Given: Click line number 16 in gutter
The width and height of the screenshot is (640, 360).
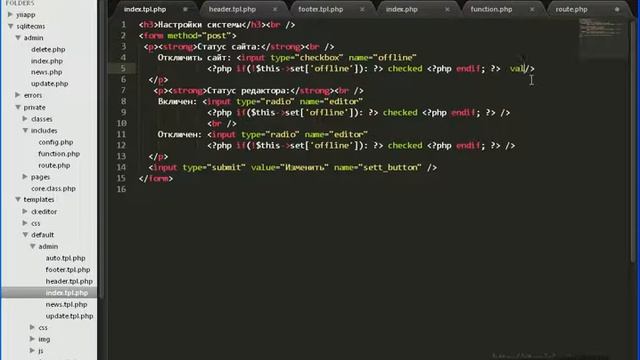Looking at the screenshot, I should (x=121, y=189).
